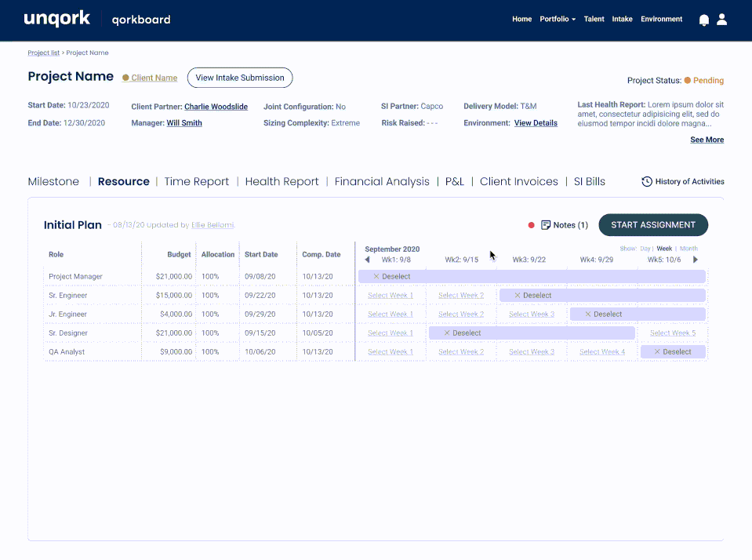Go back to Project list breadcrumb

(44, 53)
